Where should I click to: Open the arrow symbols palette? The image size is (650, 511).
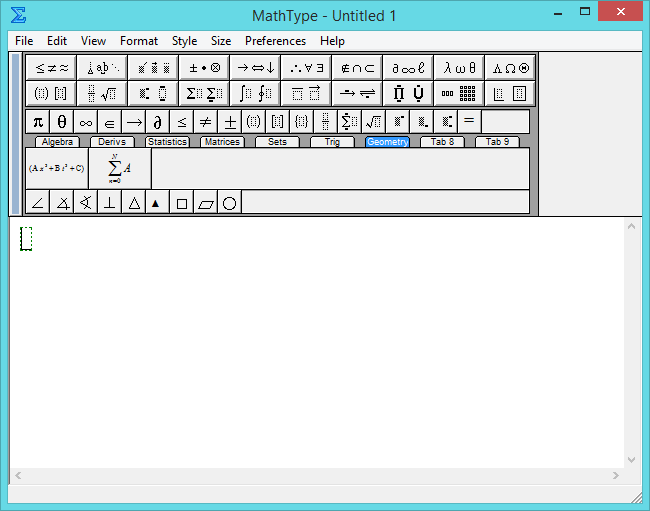255,68
